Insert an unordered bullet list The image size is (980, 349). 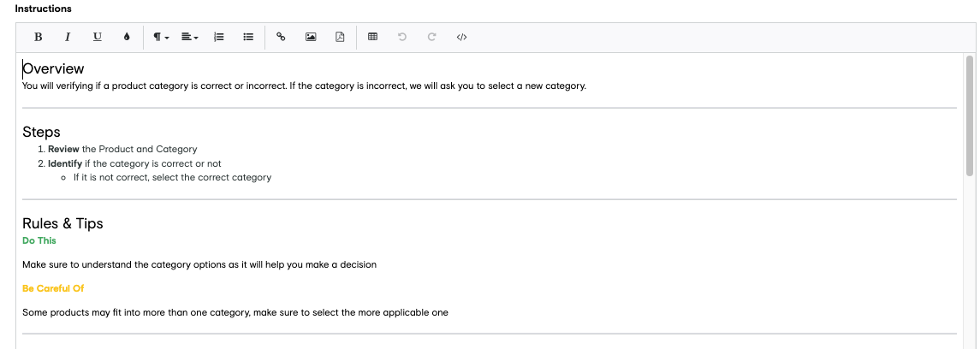tap(248, 37)
